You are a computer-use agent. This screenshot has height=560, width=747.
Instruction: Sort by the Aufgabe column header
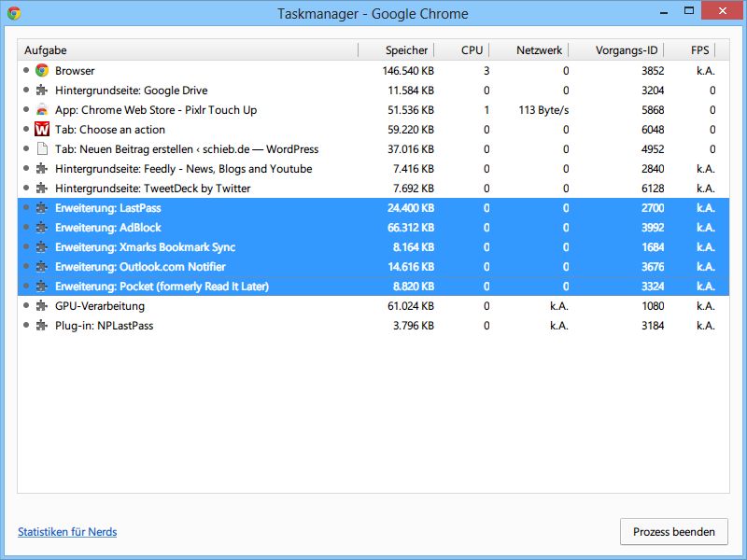pyautogui.click(x=188, y=50)
